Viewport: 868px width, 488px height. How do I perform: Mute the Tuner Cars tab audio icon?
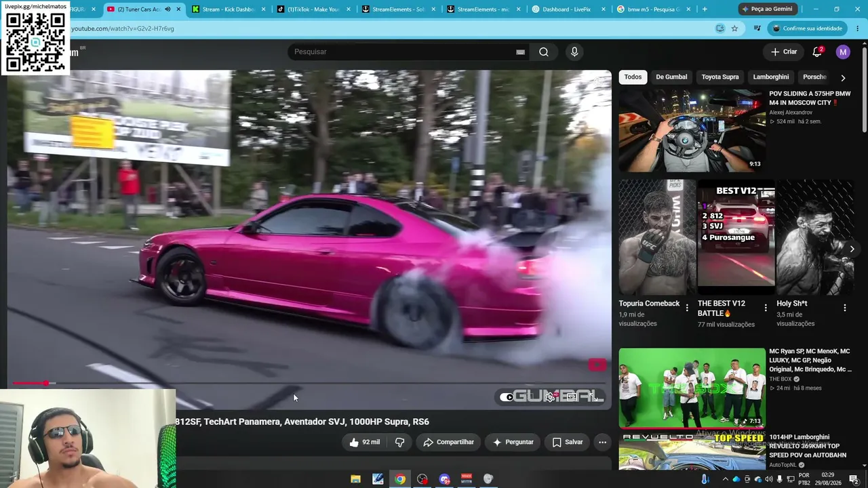167,9
